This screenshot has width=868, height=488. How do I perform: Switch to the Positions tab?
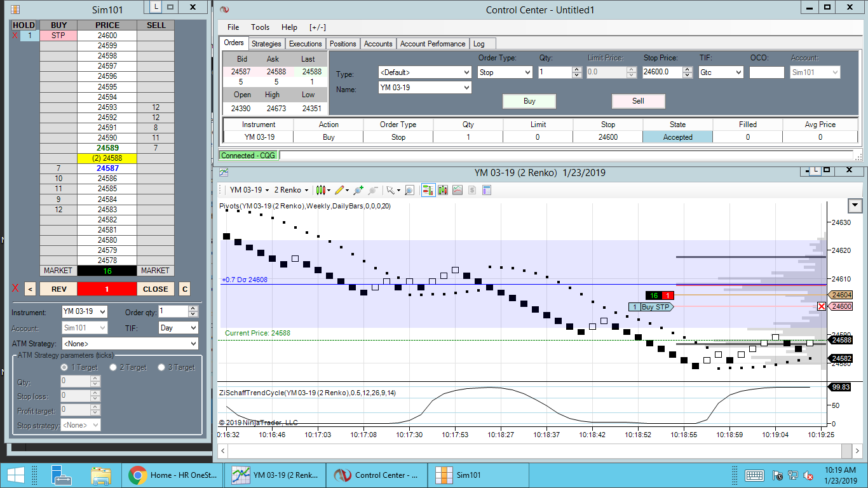tap(343, 44)
